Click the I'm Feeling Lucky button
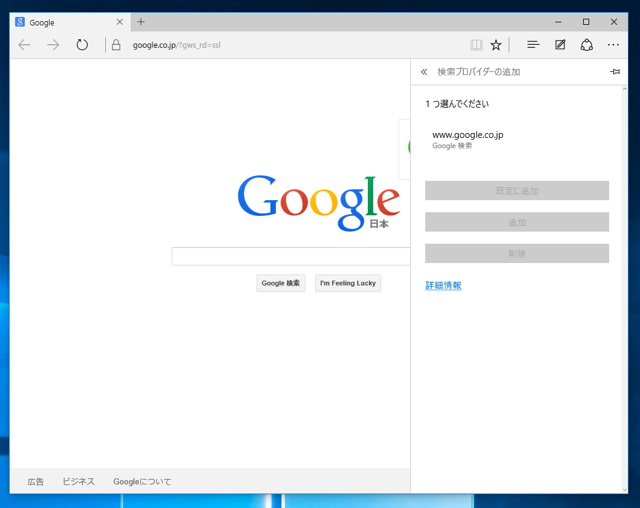Image resolution: width=640 pixels, height=508 pixels. click(x=348, y=283)
